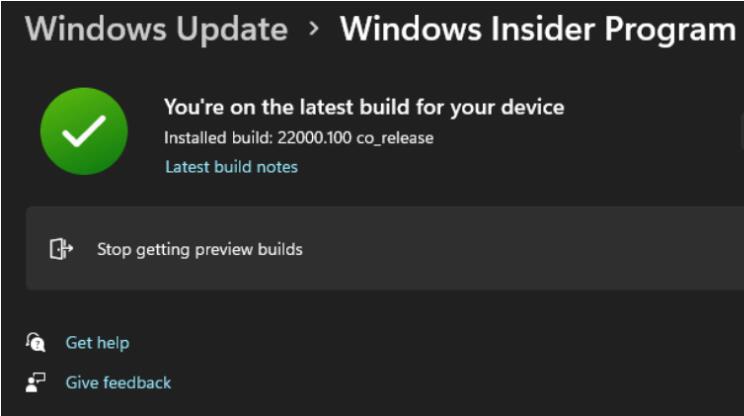Click the Give feedback person icon
This screenshot has height=416, width=744.
pos(36,382)
